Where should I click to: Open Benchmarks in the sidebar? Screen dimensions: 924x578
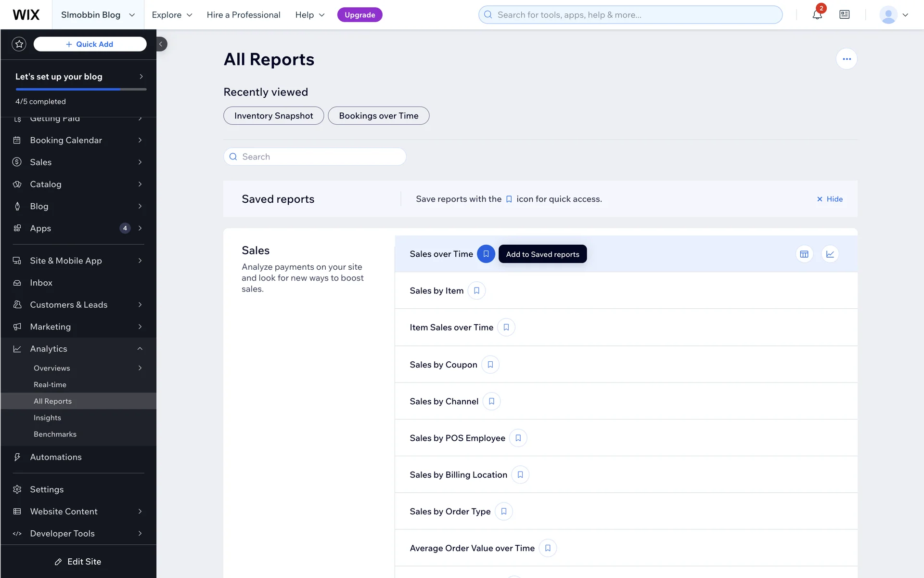click(55, 434)
